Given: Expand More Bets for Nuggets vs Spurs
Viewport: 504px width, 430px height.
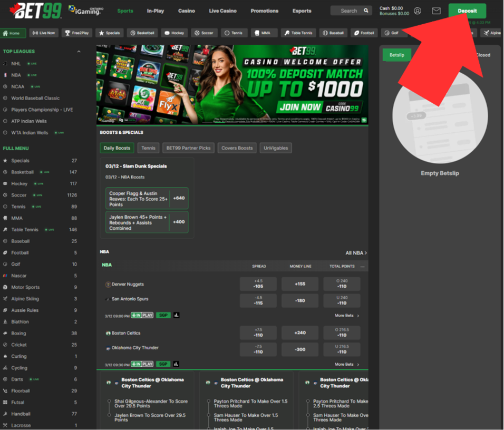Looking at the screenshot, I should pos(347,316).
